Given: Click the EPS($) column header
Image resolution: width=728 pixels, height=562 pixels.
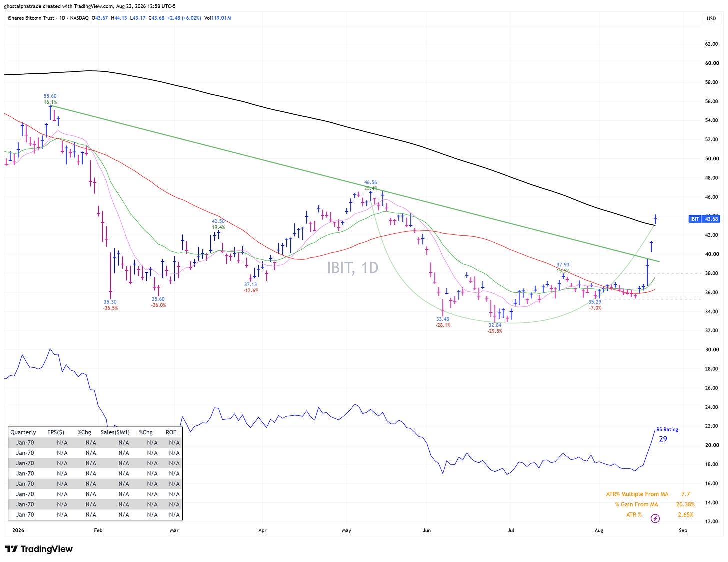Looking at the screenshot, I should coord(56,432).
